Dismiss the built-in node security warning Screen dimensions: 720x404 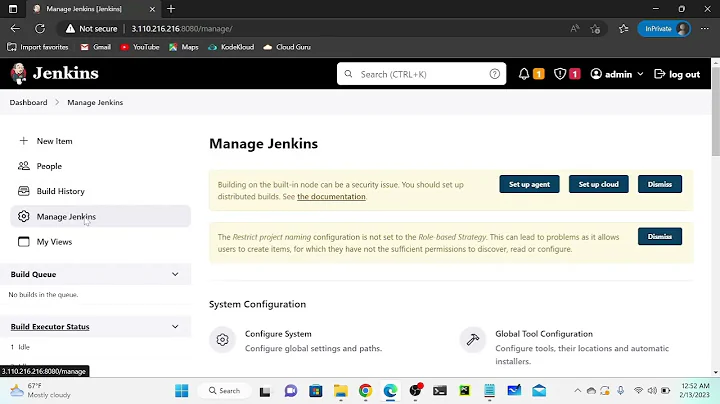pyautogui.click(x=659, y=184)
